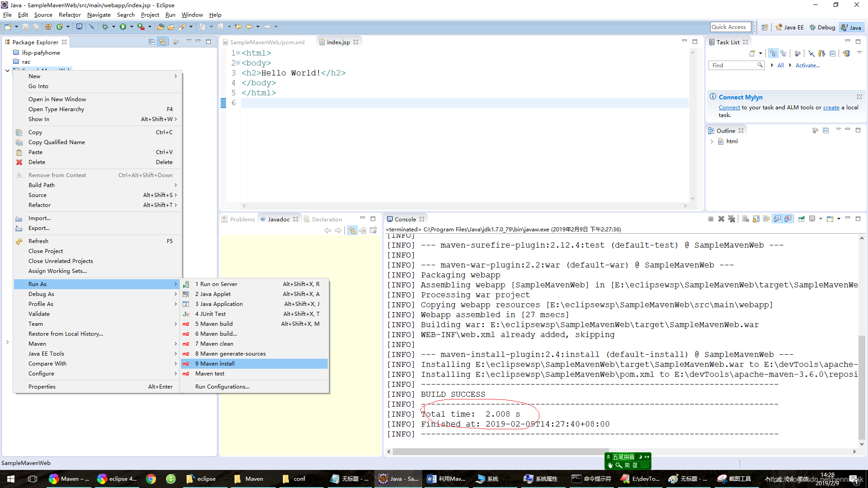
Task: Click New Task icon in Task List
Action: pos(752,53)
